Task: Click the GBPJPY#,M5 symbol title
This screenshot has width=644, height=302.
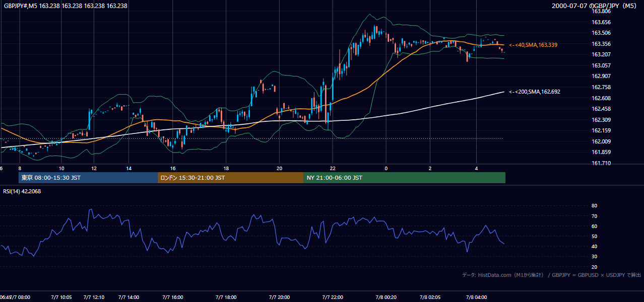Action: click(66, 6)
